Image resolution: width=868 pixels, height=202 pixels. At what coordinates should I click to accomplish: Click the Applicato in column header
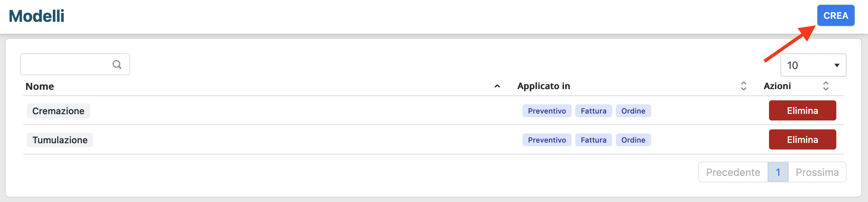[544, 86]
